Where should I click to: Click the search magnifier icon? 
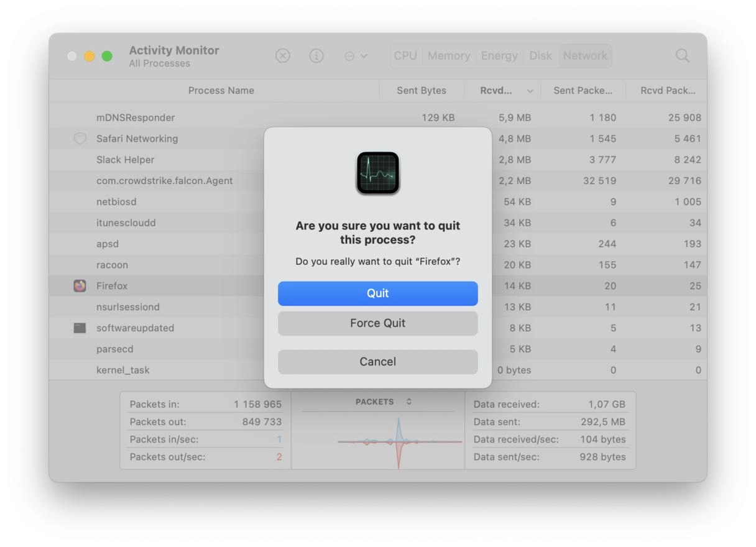[683, 56]
